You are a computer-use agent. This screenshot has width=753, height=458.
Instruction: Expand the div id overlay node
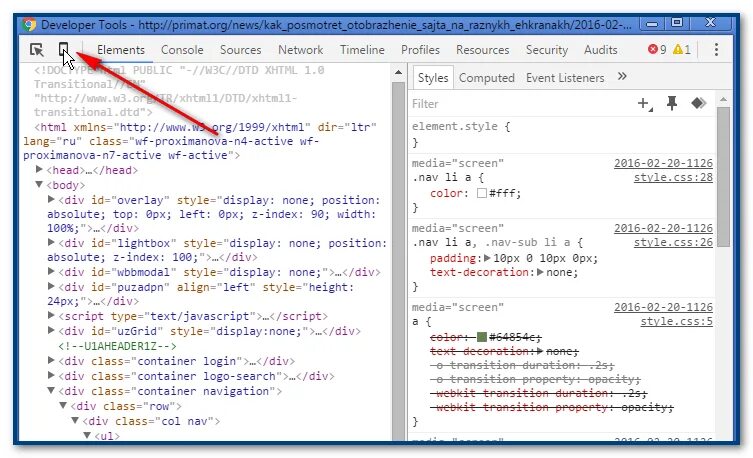tap(51, 199)
